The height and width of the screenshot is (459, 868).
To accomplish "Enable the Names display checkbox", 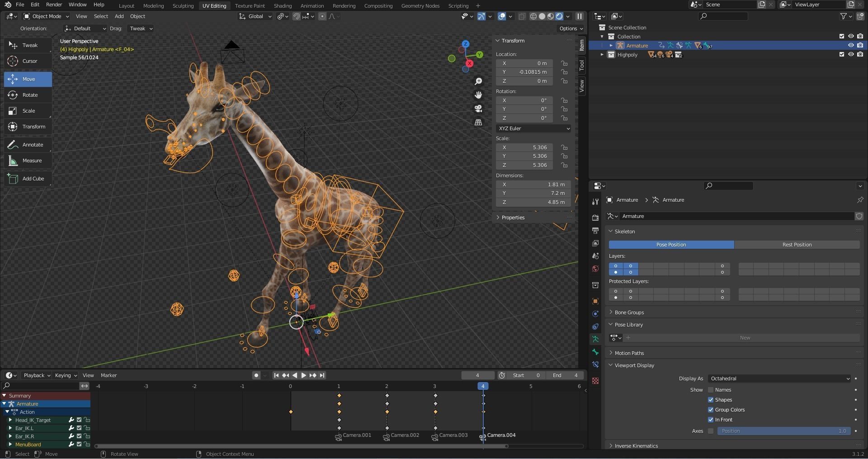I will coord(711,390).
